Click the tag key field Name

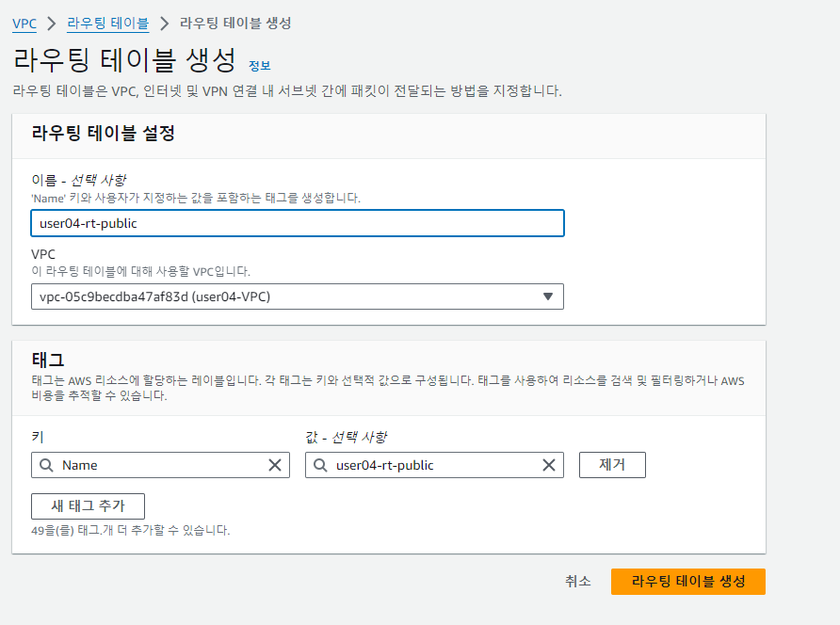tap(160, 465)
